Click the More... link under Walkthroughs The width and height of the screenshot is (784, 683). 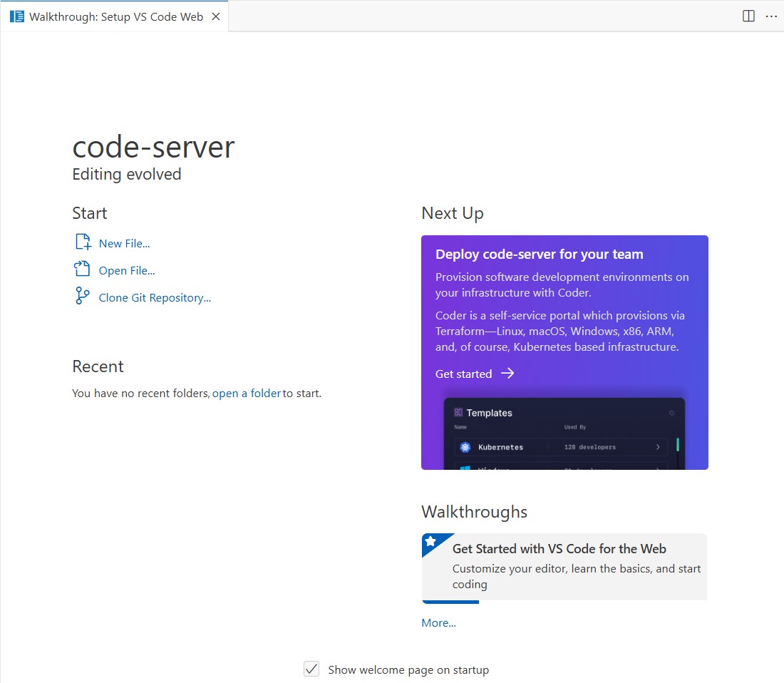tap(438, 622)
